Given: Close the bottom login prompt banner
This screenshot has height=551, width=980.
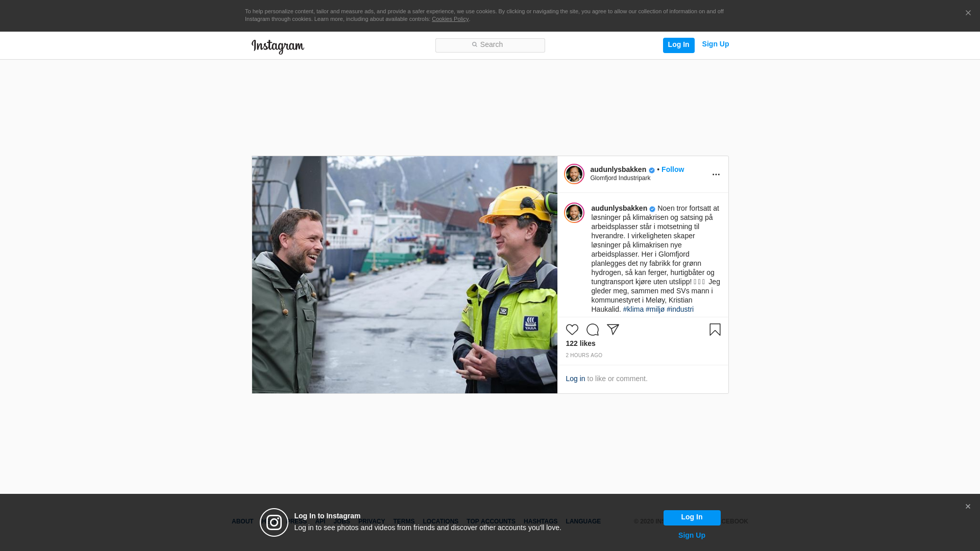Looking at the screenshot, I should point(968,507).
